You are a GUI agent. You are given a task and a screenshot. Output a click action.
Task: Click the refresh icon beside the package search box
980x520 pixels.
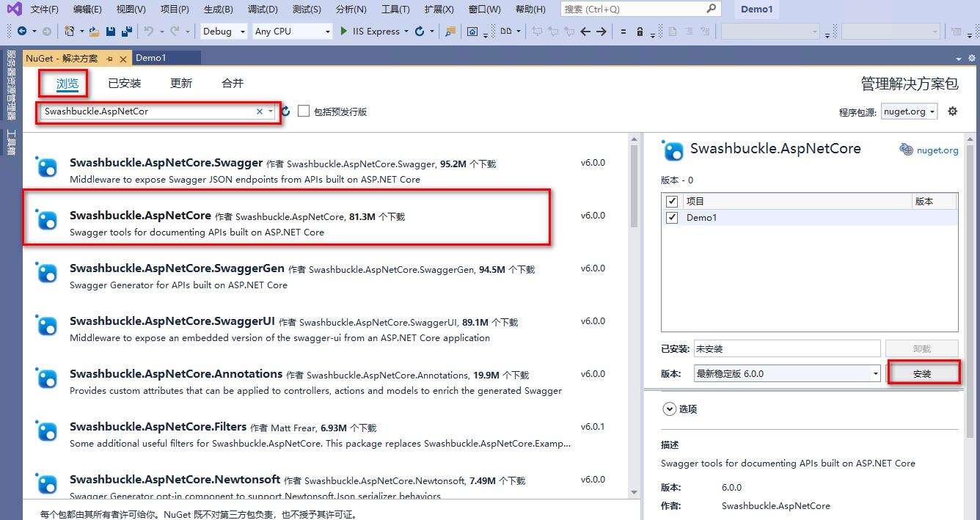(x=285, y=111)
